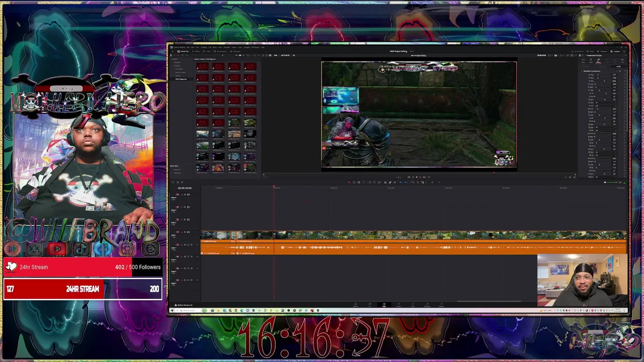Toggle loop playback in the viewer

pos(429,177)
